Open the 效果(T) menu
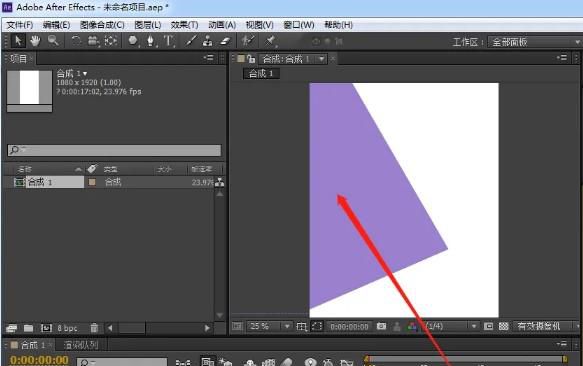The height and width of the screenshot is (366, 583). (x=184, y=25)
